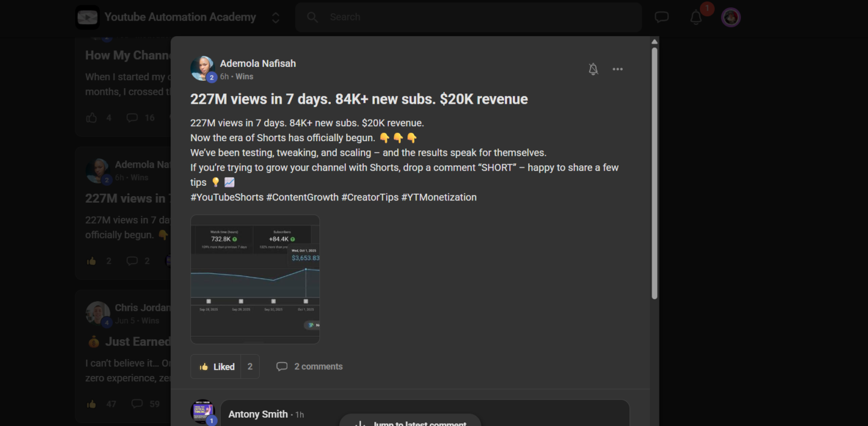
Task: Open the post three-dot options menu
Action: pos(618,69)
